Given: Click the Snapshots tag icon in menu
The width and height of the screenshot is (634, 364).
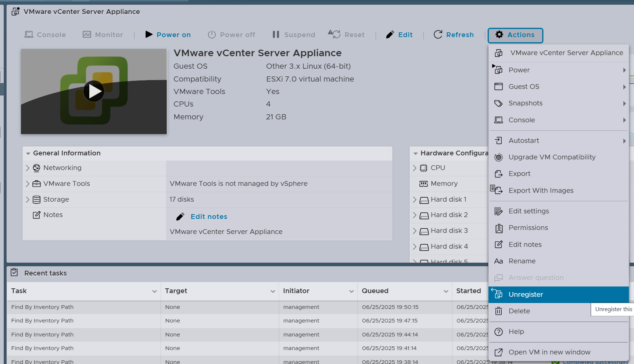Looking at the screenshot, I should tap(498, 103).
